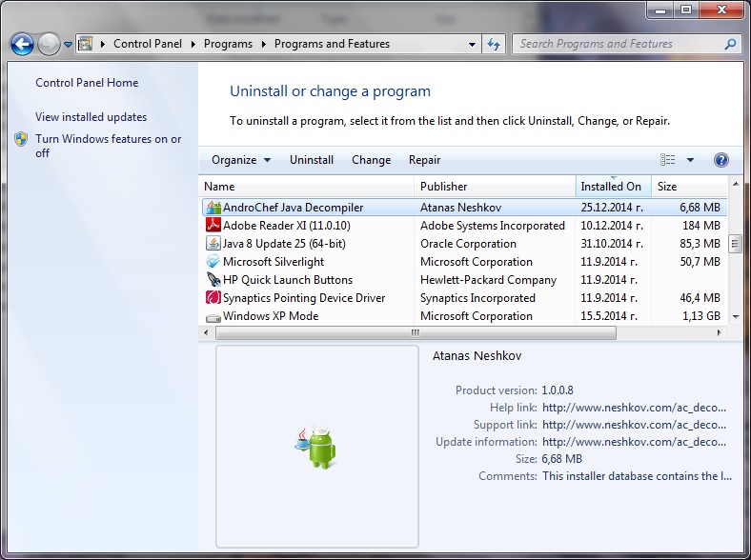The height and width of the screenshot is (560, 751).
Task: Select the Adobe Reader XI icon
Action: pos(213,225)
